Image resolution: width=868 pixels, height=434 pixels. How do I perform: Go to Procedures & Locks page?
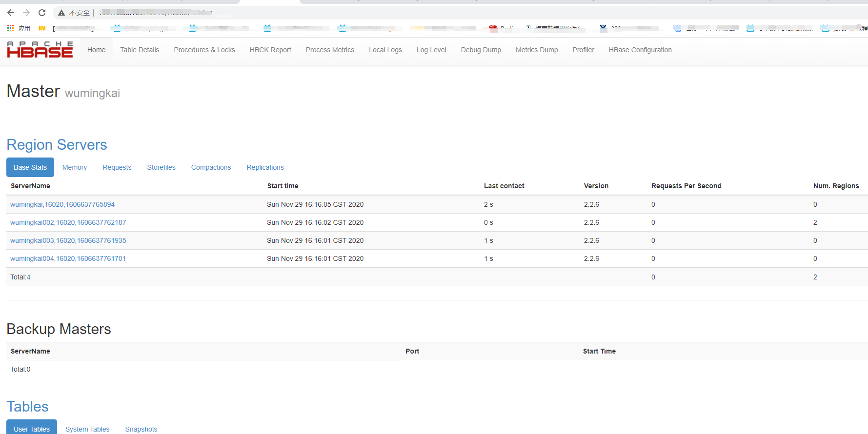204,50
